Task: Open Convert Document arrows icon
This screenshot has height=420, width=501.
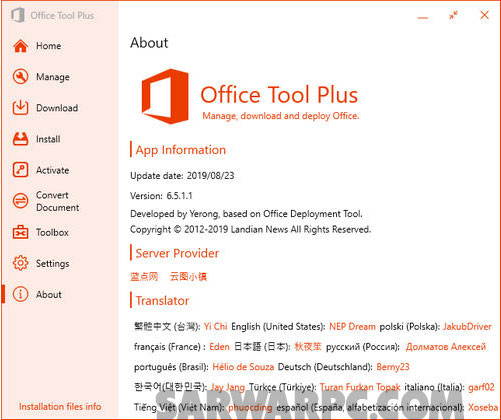Action: click(20, 201)
